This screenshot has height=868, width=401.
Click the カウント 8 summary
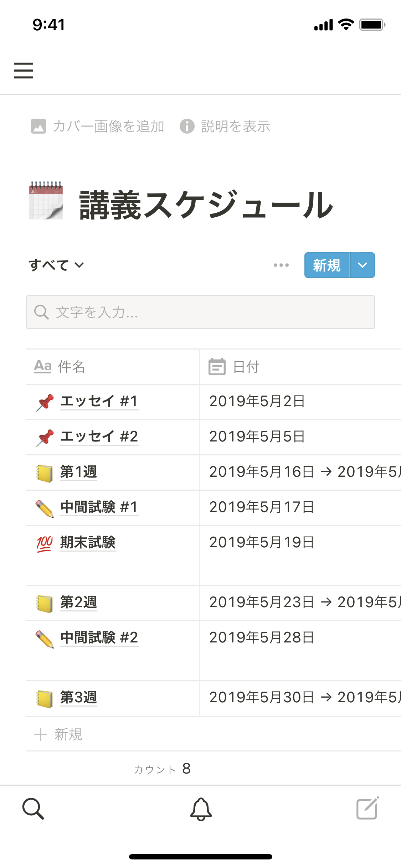(x=163, y=769)
